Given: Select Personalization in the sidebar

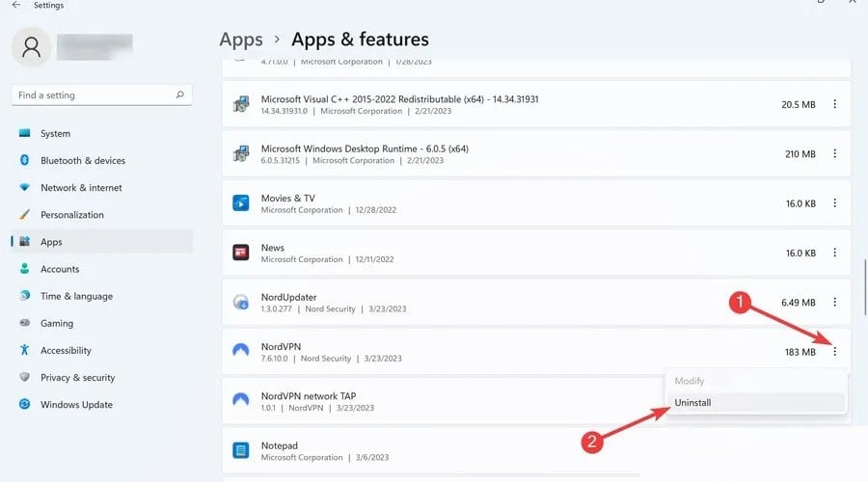Looking at the screenshot, I should (x=72, y=215).
